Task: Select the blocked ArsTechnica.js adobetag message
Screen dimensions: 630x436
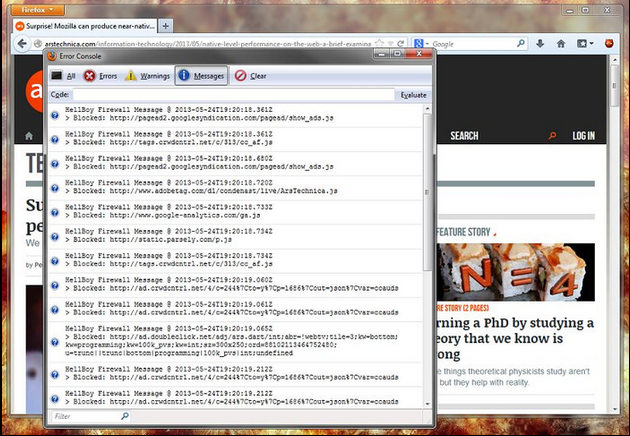Action: pyautogui.click(x=235, y=187)
